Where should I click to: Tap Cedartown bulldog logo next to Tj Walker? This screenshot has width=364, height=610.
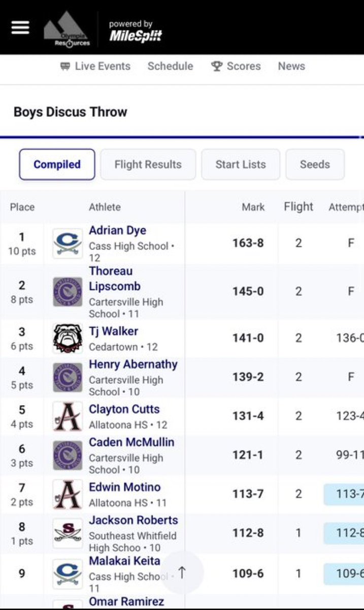(68, 338)
